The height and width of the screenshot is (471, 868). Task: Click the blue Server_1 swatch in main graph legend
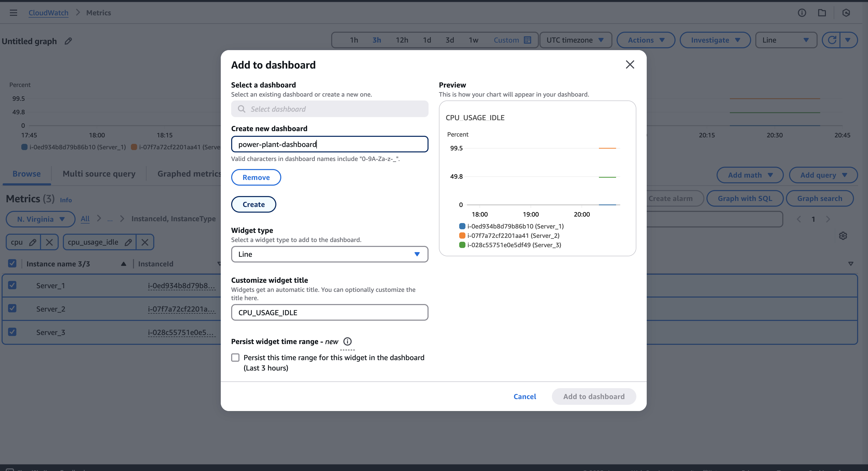click(x=24, y=147)
